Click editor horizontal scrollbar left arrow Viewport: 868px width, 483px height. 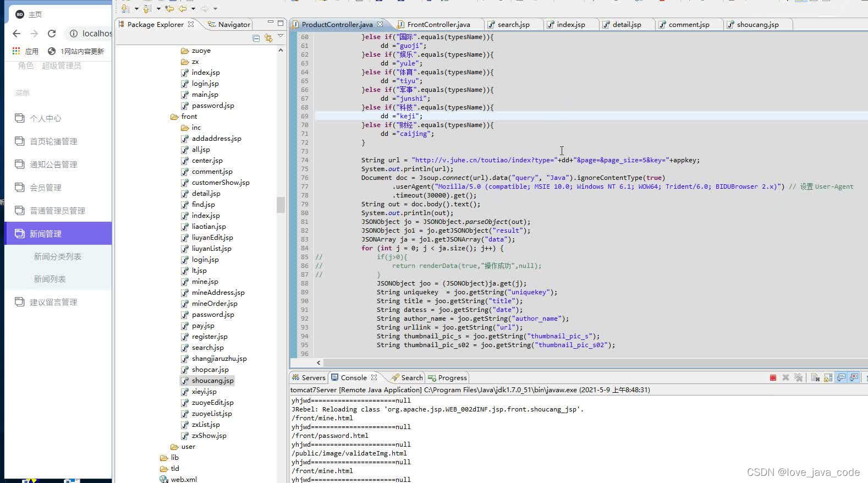[x=318, y=363]
